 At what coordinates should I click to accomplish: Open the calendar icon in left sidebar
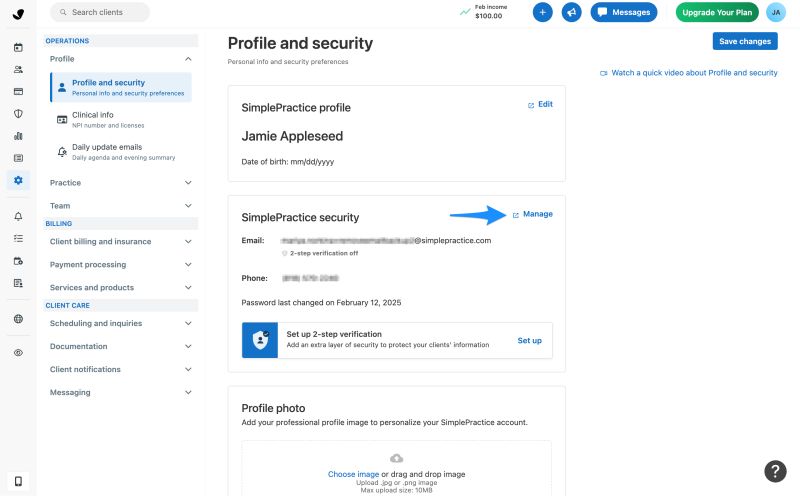tap(18, 47)
